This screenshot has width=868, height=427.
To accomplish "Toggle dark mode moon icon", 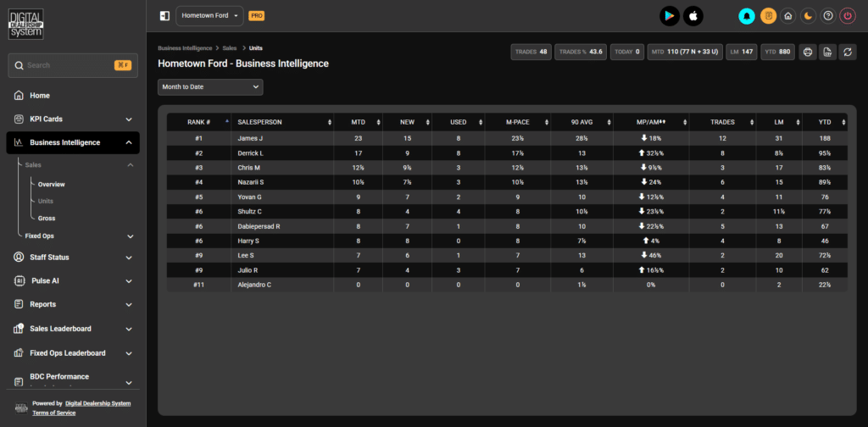I will click(x=808, y=16).
